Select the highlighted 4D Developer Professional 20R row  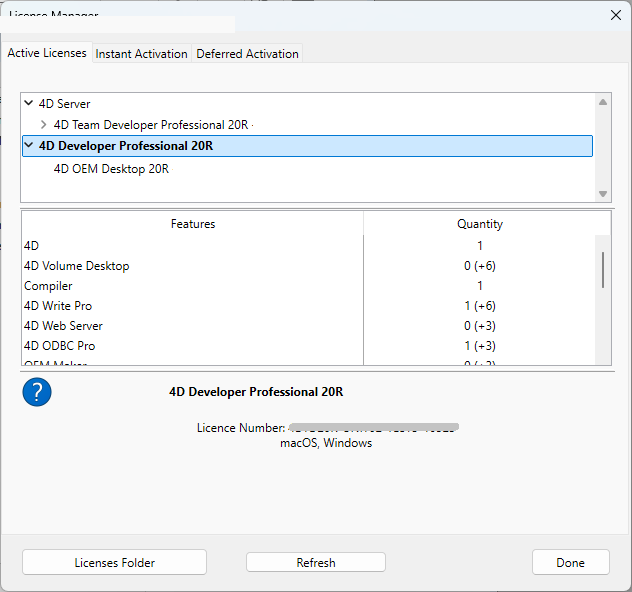pyautogui.click(x=307, y=146)
